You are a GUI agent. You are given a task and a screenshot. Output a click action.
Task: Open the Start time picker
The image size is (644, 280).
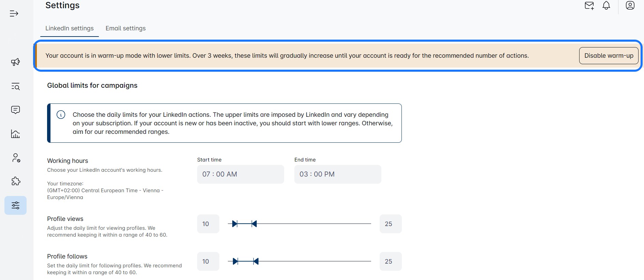[240, 174]
